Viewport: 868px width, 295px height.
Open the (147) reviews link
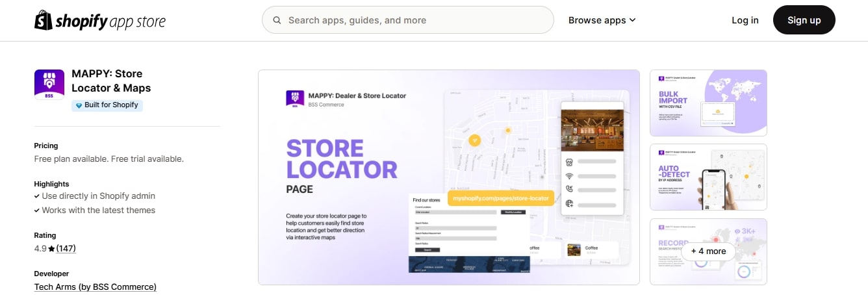(x=66, y=248)
